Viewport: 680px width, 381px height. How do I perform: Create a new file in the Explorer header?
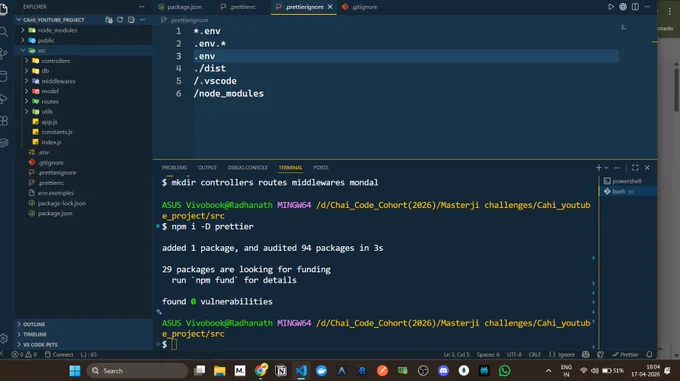tap(109, 20)
